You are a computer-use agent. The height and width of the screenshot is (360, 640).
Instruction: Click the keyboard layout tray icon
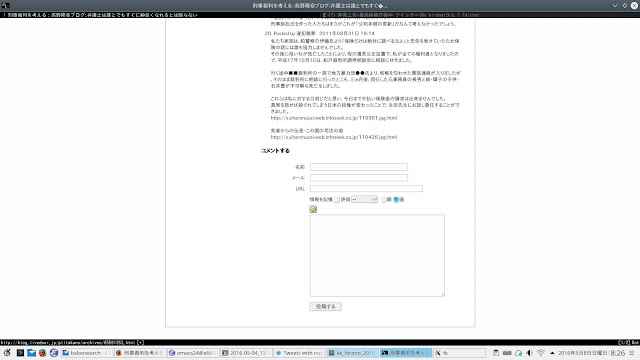tap(507, 353)
